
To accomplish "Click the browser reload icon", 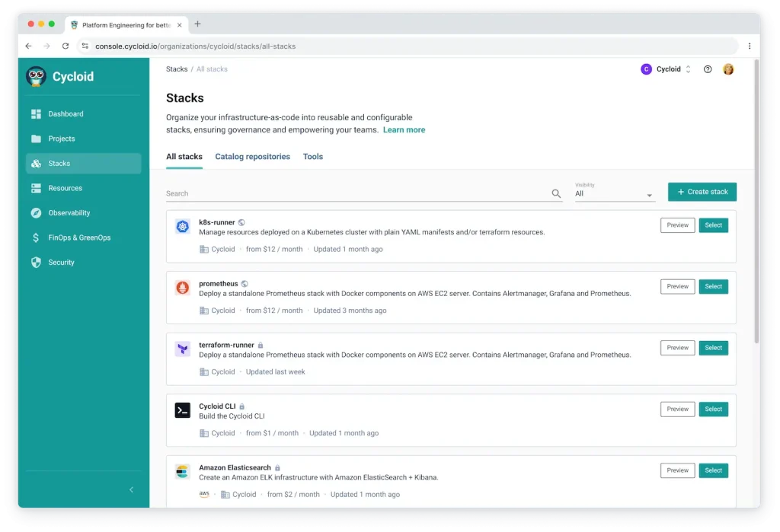I will (x=66, y=46).
